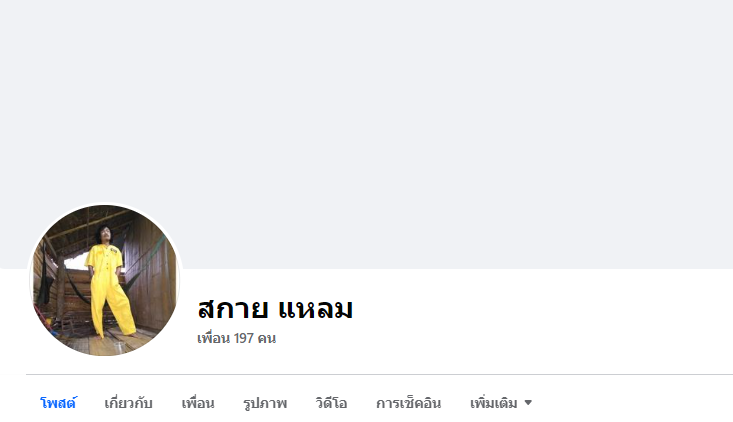Click the word แหลม in the profile name
Screen dimensions: 733x422
(316, 309)
